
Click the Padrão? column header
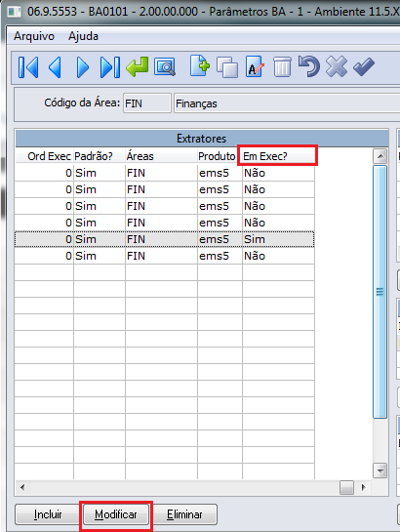(x=100, y=156)
